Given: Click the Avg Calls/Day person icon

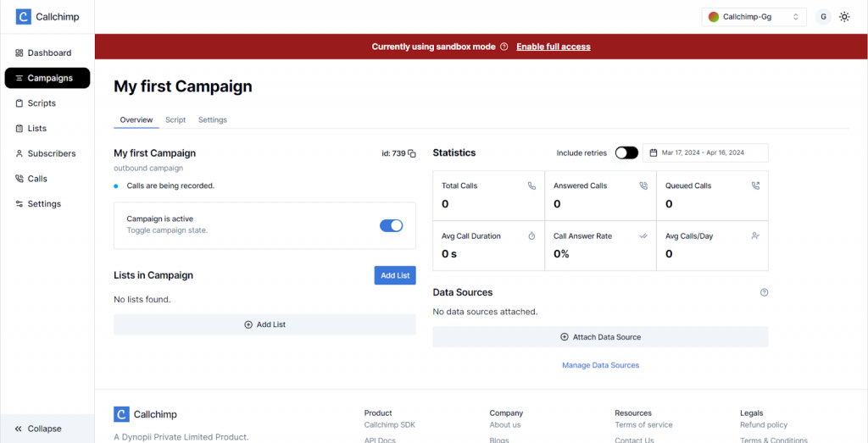Looking at the screenshot, I should coord(755,236).
